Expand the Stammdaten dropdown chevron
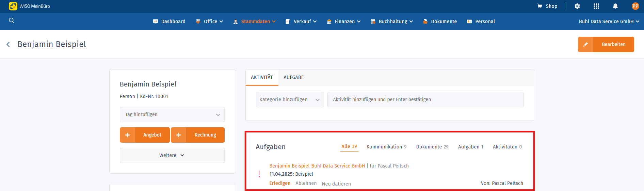Image resolution: width=644 pixels, height=191 pixels. (274, 21)
